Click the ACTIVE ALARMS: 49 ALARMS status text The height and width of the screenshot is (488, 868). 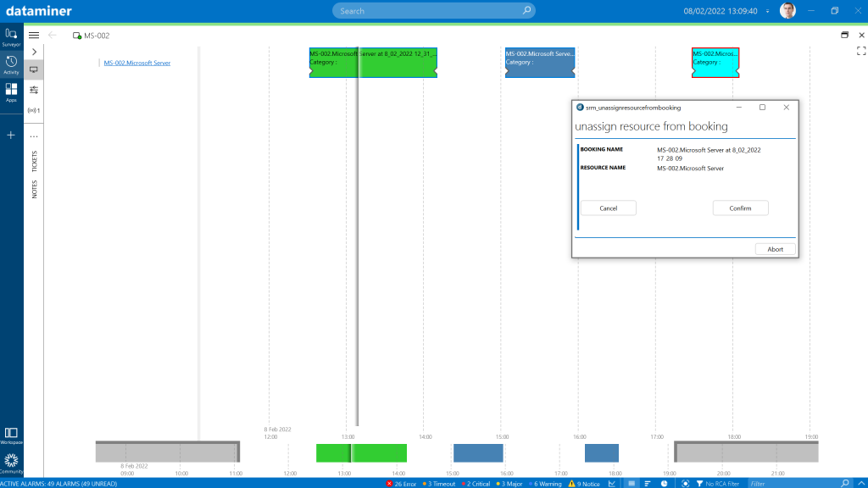coord(58,484)
